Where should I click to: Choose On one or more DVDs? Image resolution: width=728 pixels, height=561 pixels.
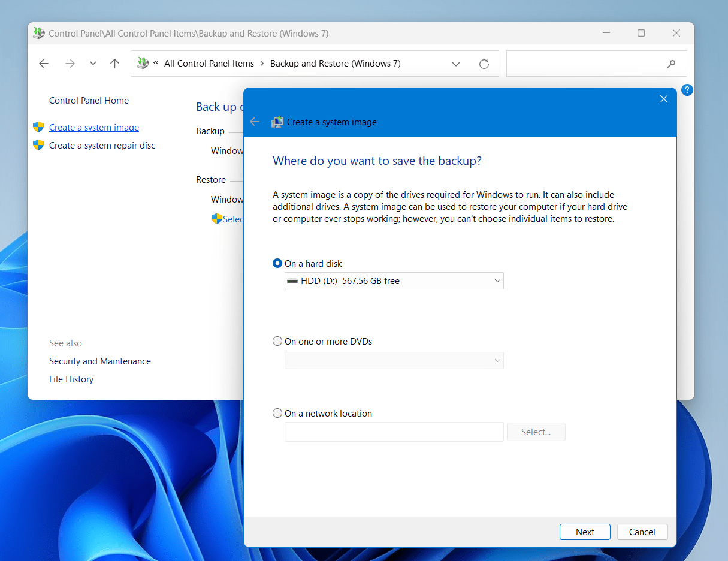point(277,342)
